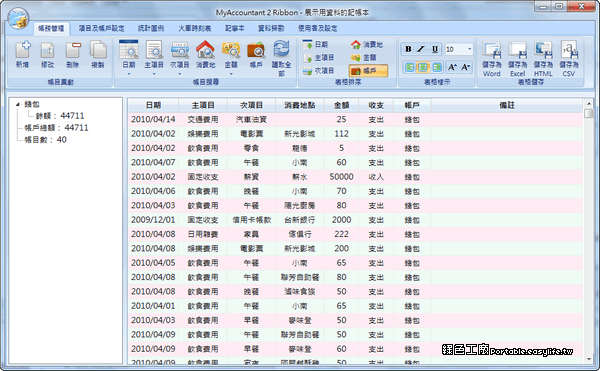Sort table by 主項目
This screenshot has height=371, width=600.
tap(319, 58)
